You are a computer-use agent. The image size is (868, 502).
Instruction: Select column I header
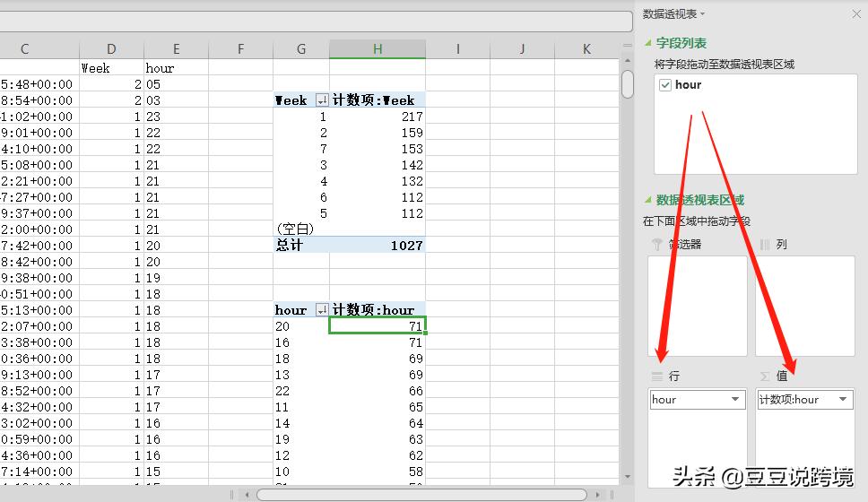click(x=458, y=49)
